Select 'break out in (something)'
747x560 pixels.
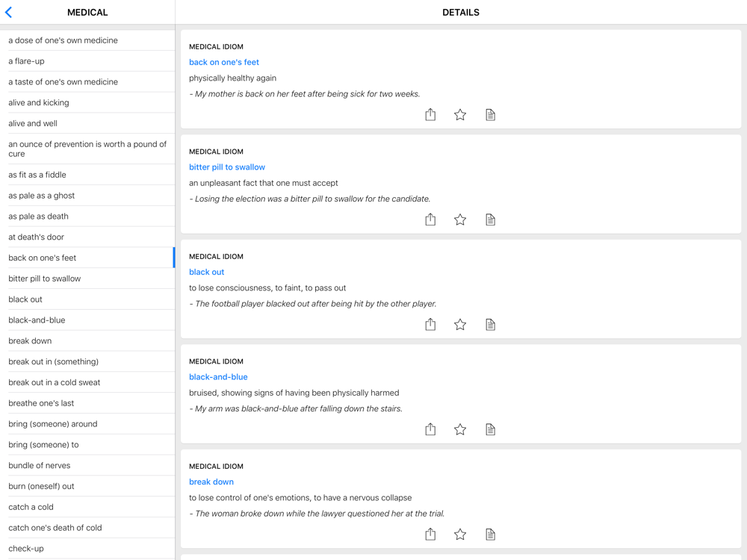point(87,361)
